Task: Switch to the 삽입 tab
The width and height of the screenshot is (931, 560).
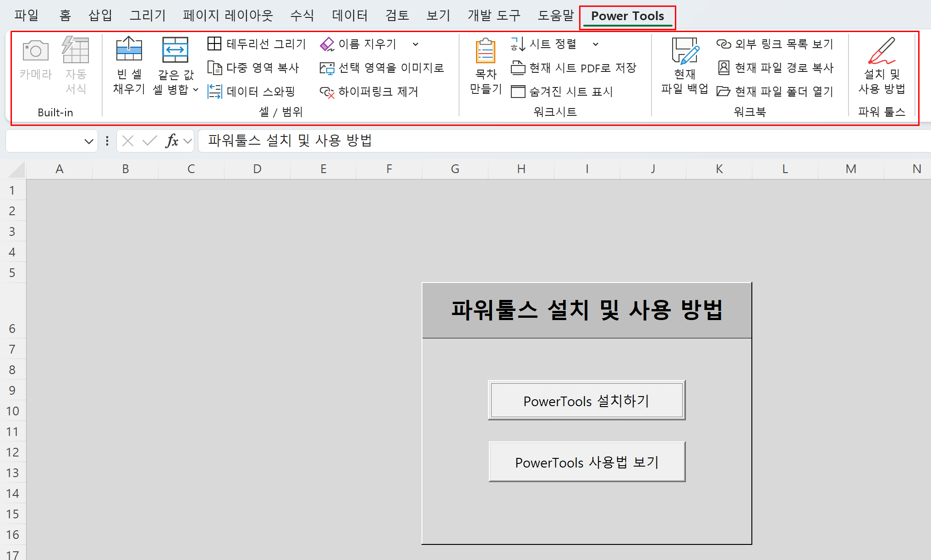Action: click(100, 16)
